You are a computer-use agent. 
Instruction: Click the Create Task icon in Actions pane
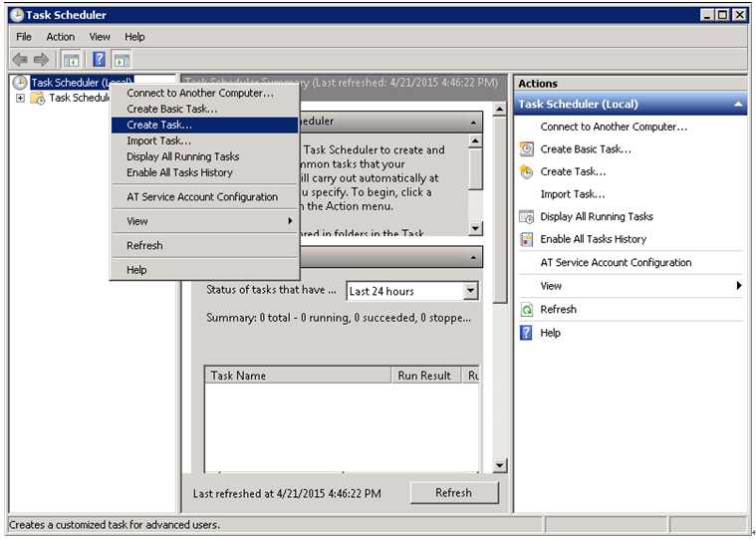527,171
